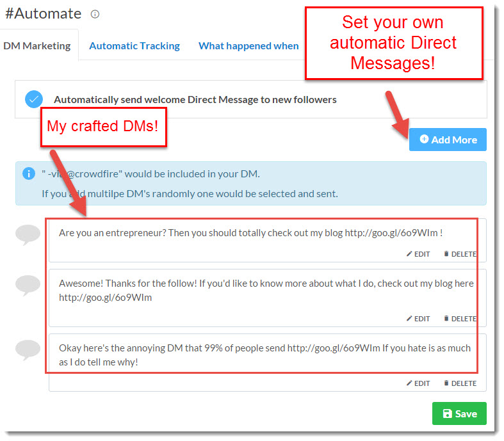Save the DM settings
The height and width of the screenshot is (441, 504).
(x=459, y=413)
